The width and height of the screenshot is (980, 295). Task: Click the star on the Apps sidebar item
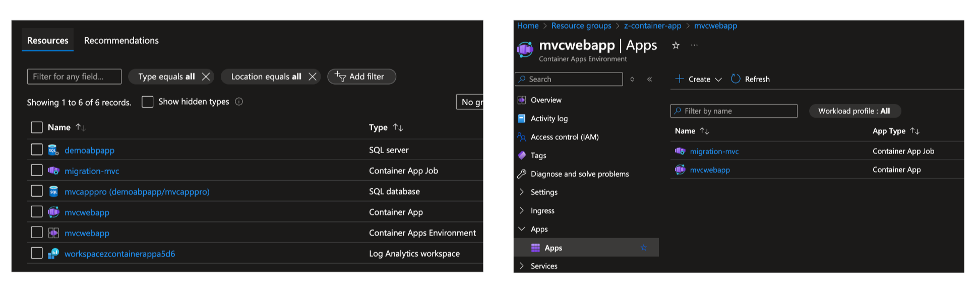point(644,248)
